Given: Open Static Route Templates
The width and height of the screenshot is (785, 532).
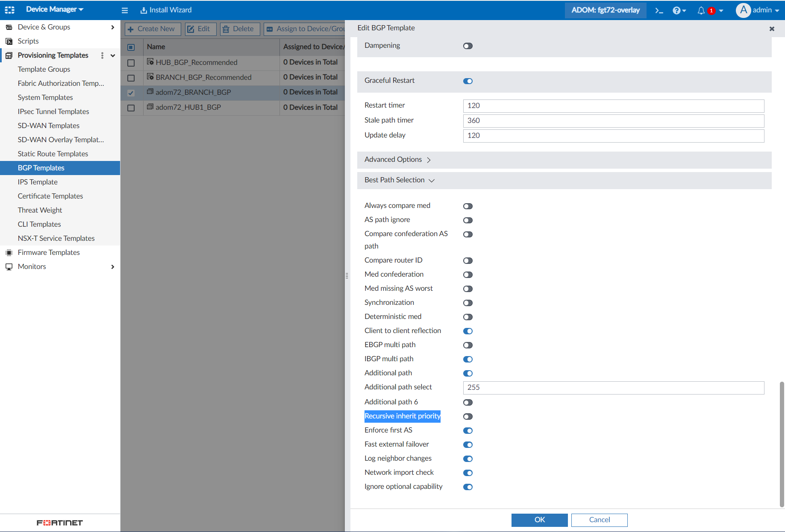Looking at the screenshot, I should (x=53, y=154).
